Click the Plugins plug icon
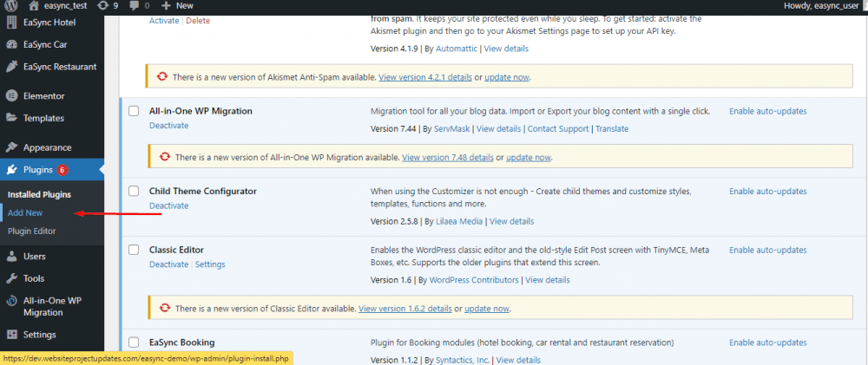Image resolution: width=868 pixels, height=365 pixels. click(x=11, y=170)
